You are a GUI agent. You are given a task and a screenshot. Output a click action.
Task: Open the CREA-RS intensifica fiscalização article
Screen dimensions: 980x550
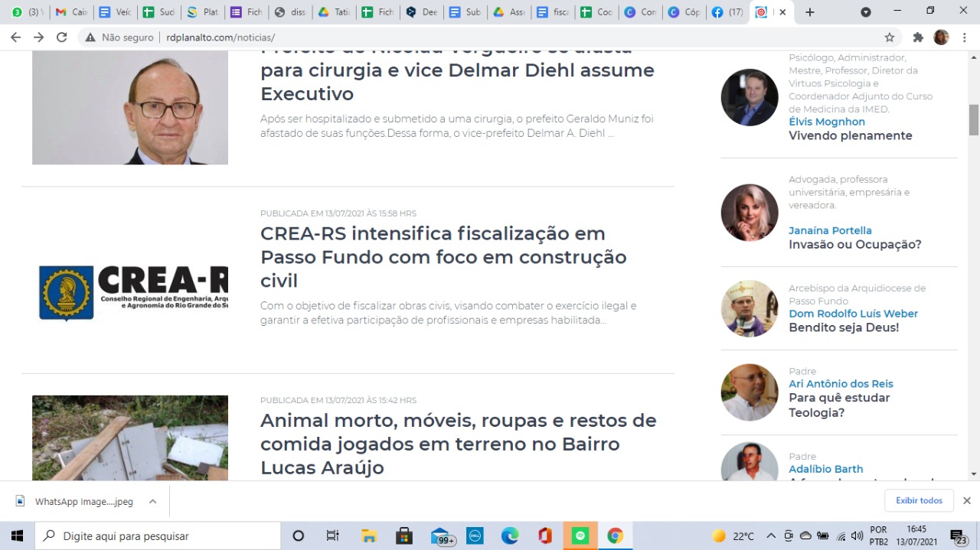(443, 257)
